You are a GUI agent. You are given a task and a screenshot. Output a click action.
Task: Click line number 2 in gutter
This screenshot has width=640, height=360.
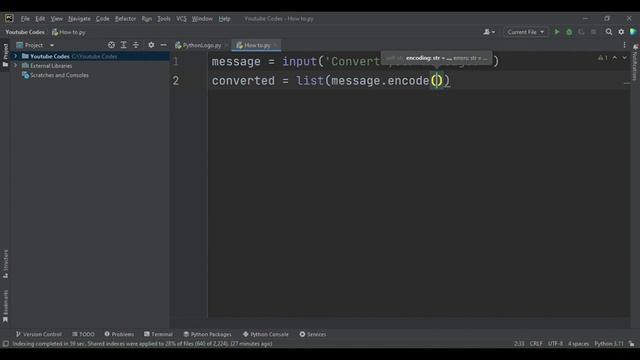[176, 80]
